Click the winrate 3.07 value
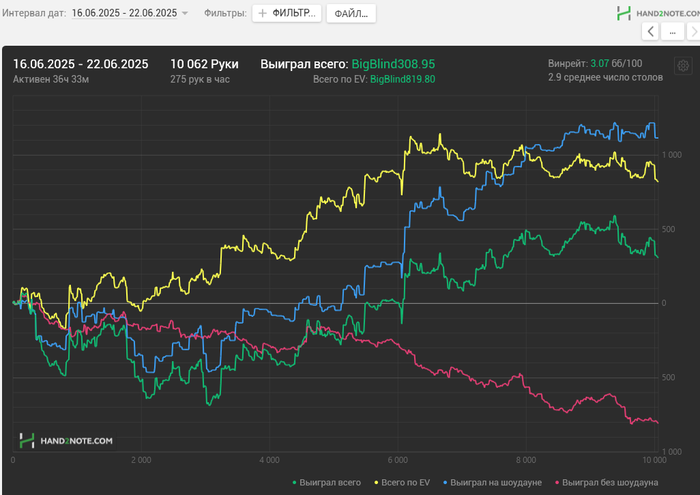Viewport: 700px width, 495px height. [x=600, y=63]
